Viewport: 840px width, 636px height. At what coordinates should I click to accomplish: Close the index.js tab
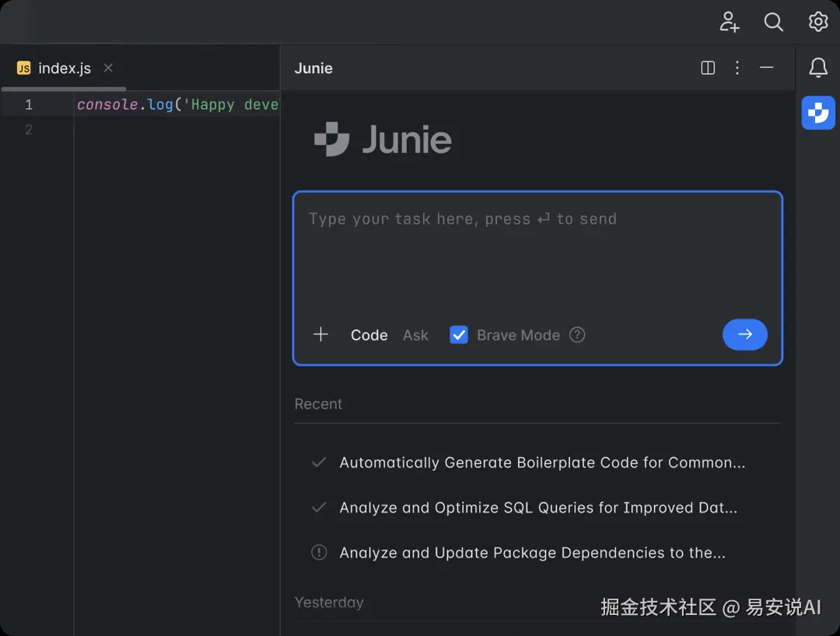click(108, 68)
